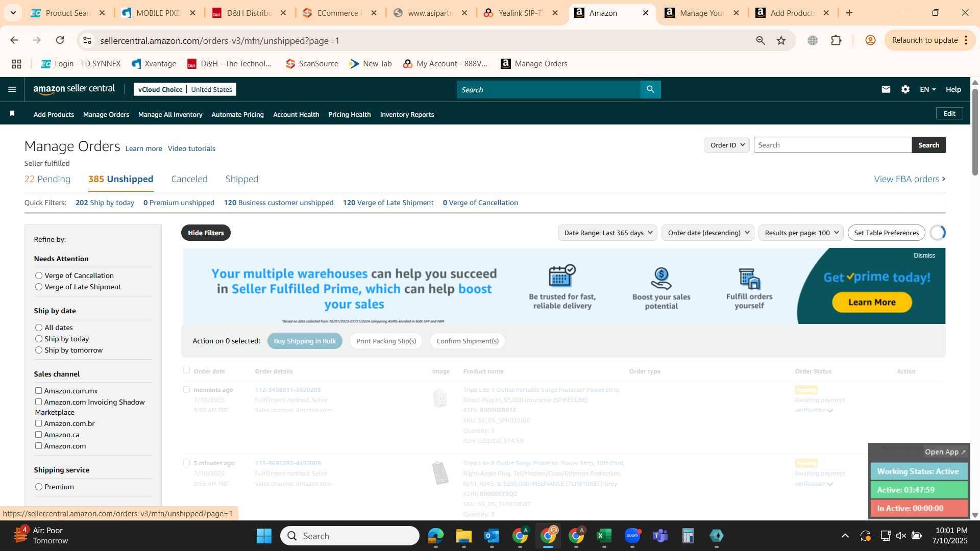Expand Awaiting payment verification for order 113-9691292-4497009
Image resolution: width=980 pixels, height=551 pixels.
tap(830, 484)
